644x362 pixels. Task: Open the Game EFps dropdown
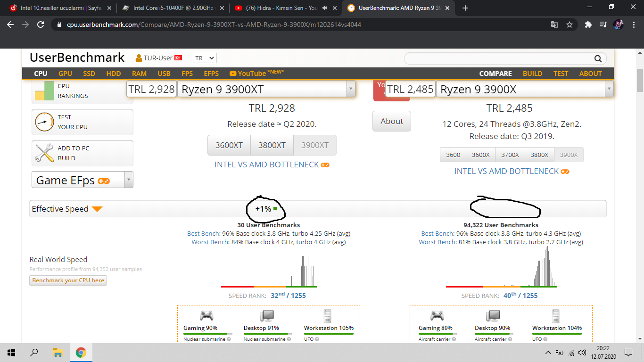point(129,180)
